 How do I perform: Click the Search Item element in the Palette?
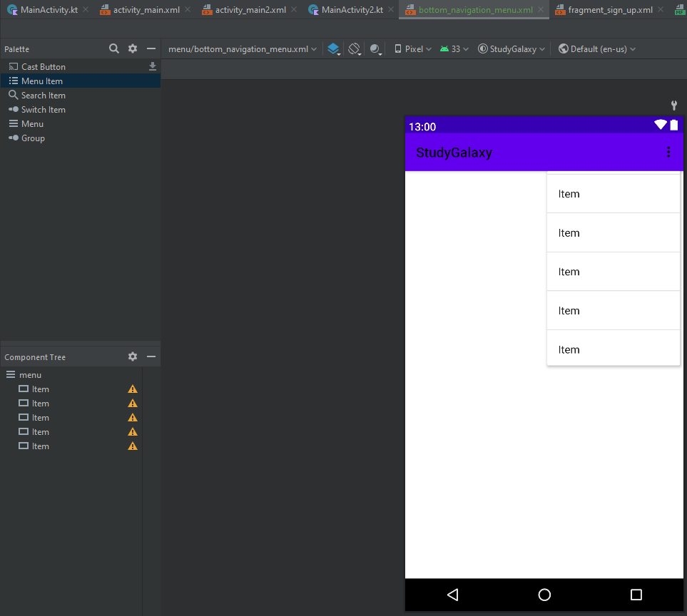43,95
